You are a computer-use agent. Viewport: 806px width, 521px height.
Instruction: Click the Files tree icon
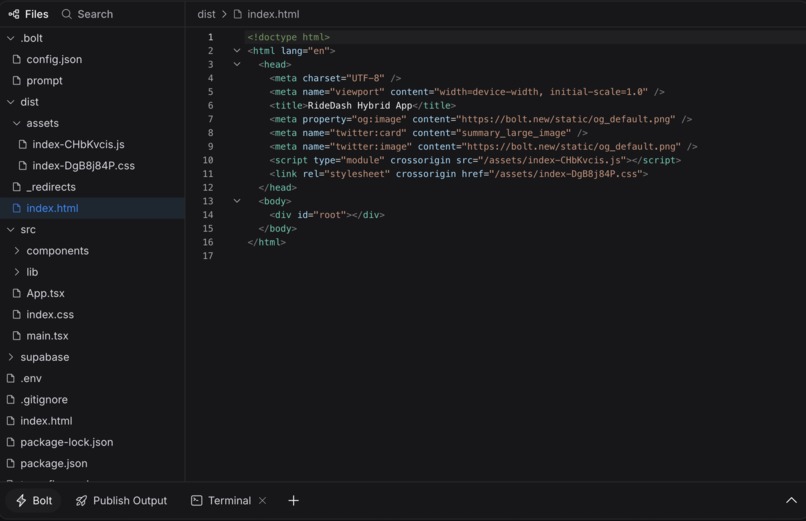pyautogui.click(x=14, y=14)
